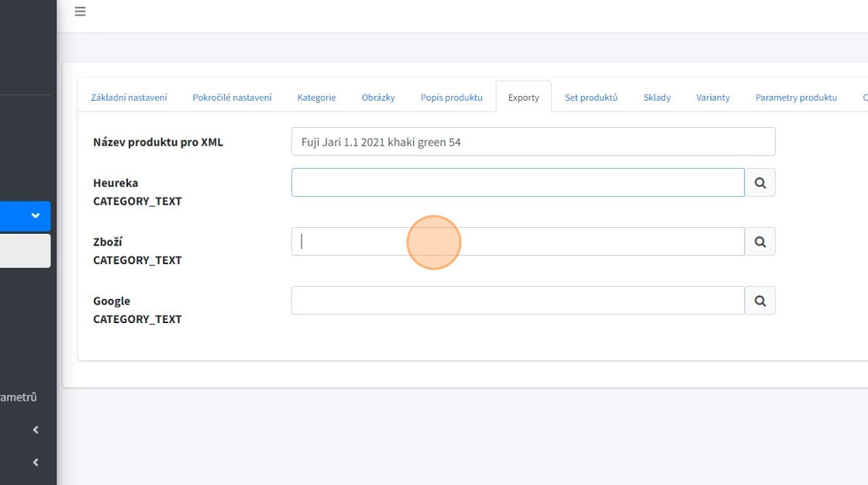
Task: Open the Set produktů tab
Action: pyautogui.click(x=591, y=98)
